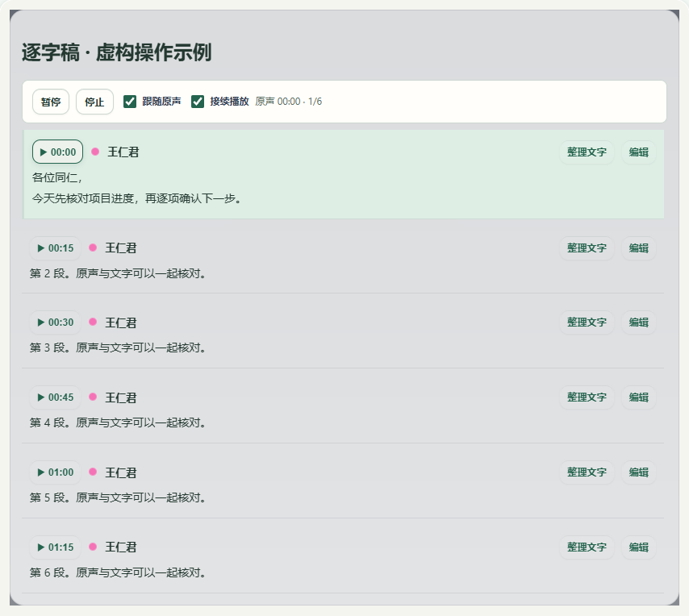Click the line 今天先核对项目进度，再逐项确认下一步。

click(x=137, y=198)
